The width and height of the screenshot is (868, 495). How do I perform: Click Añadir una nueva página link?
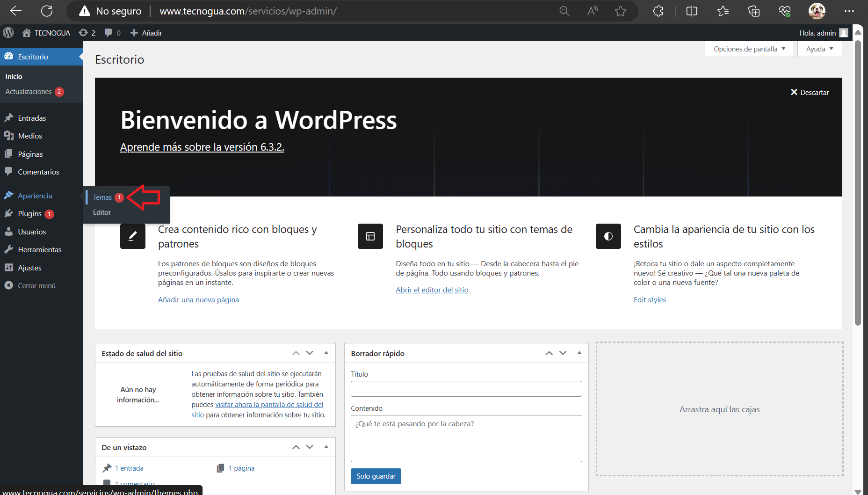pyautogui.click(x=198, y=300)
